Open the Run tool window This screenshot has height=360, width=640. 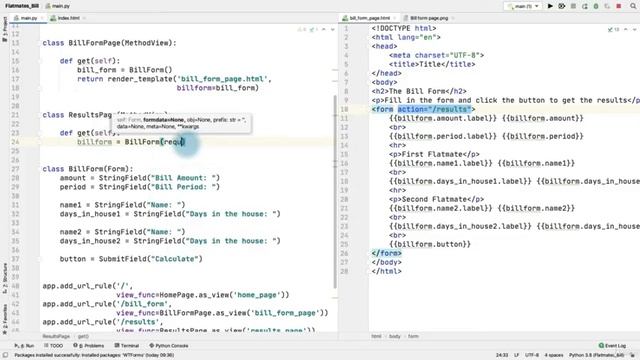(x=24, y=346)
